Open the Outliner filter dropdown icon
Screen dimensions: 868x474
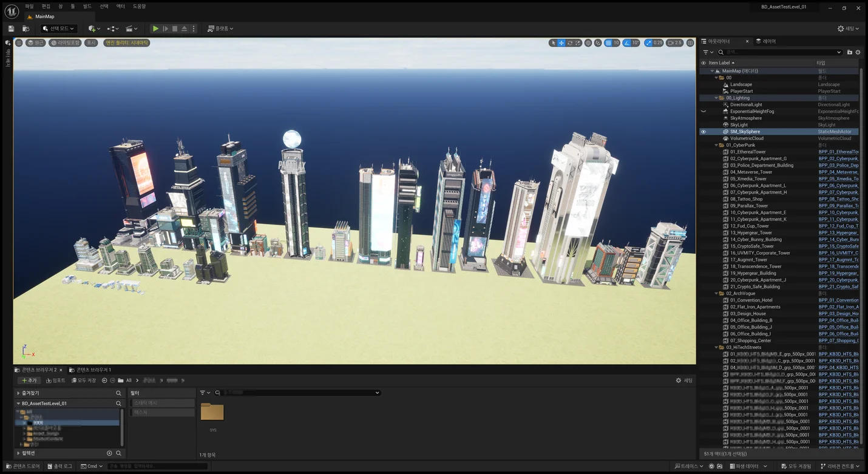(708, 52)
